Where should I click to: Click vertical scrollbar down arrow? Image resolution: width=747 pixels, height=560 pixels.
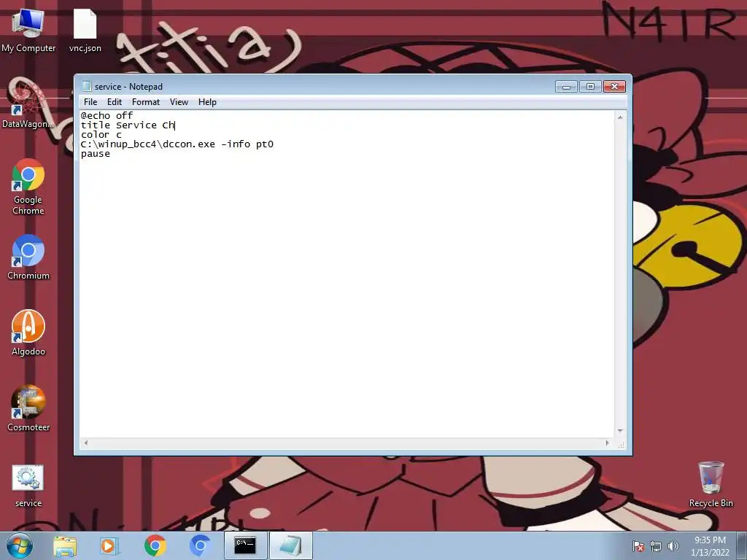pos(620,430)
